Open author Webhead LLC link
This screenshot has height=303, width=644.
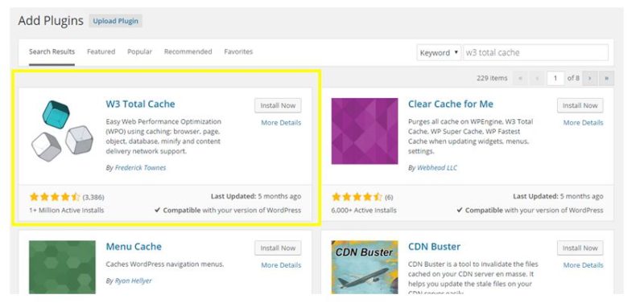[437, 168]
